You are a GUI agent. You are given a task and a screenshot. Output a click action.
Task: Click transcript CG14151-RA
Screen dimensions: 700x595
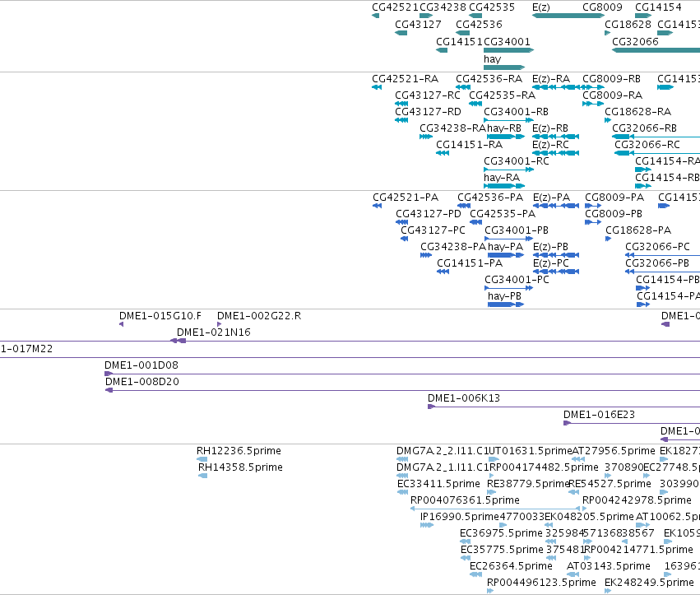tap(470, 145)
